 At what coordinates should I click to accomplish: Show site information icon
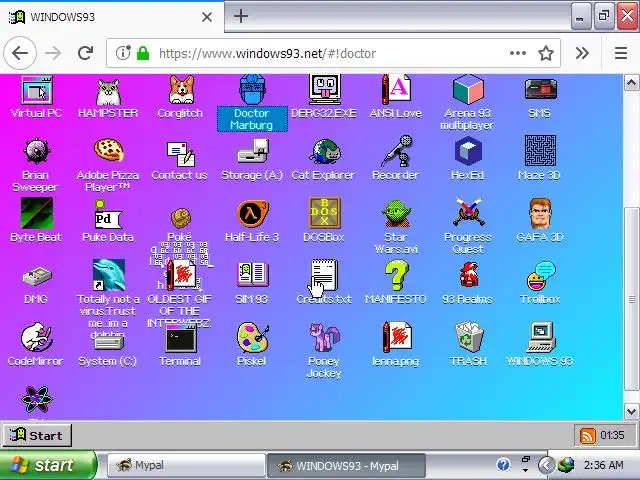pos(122,53)
